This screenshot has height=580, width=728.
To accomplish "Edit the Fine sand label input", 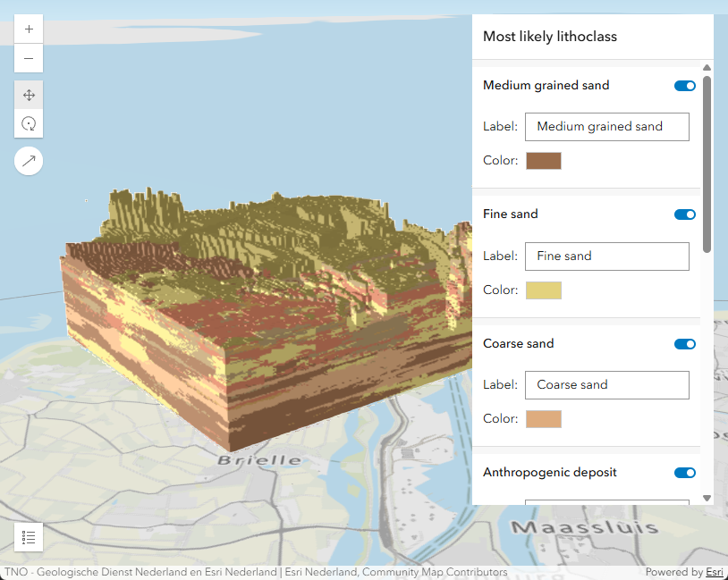I will [606, 256].
